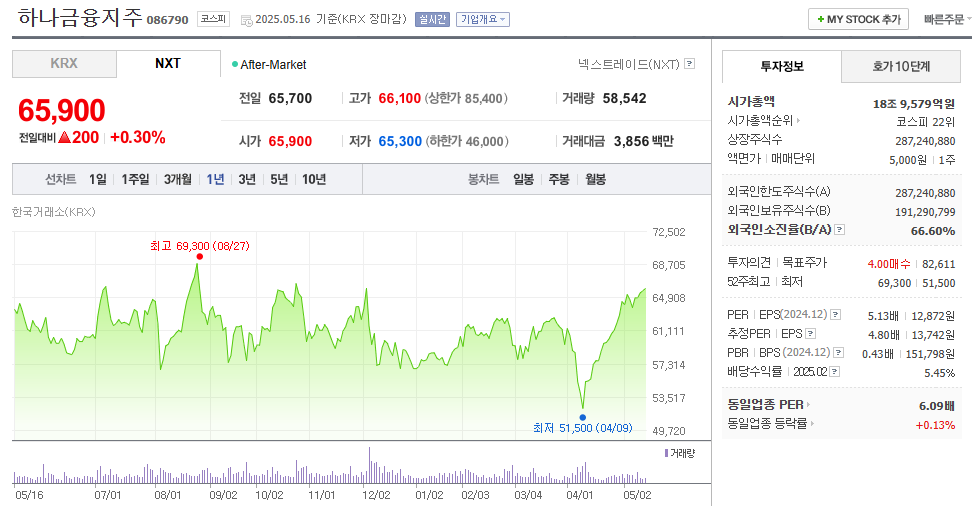978x506 pixels.
Task: Click the 저가 65,300 value
Action: (x=400, y=142)
